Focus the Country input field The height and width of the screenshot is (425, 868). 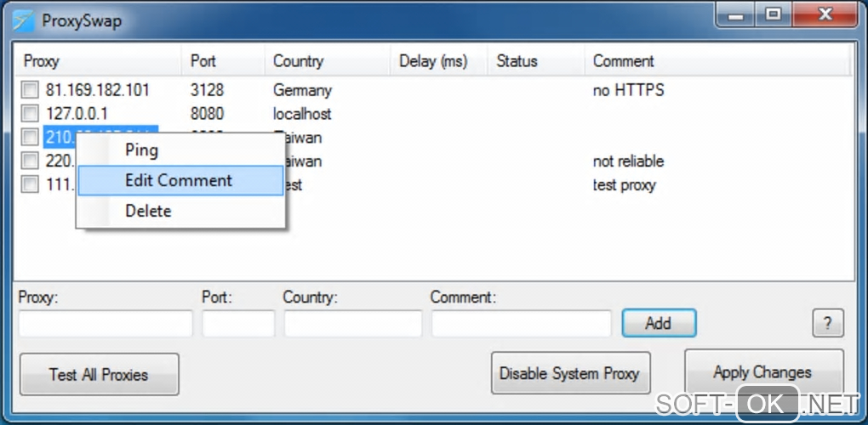click(x=353, y=324)
